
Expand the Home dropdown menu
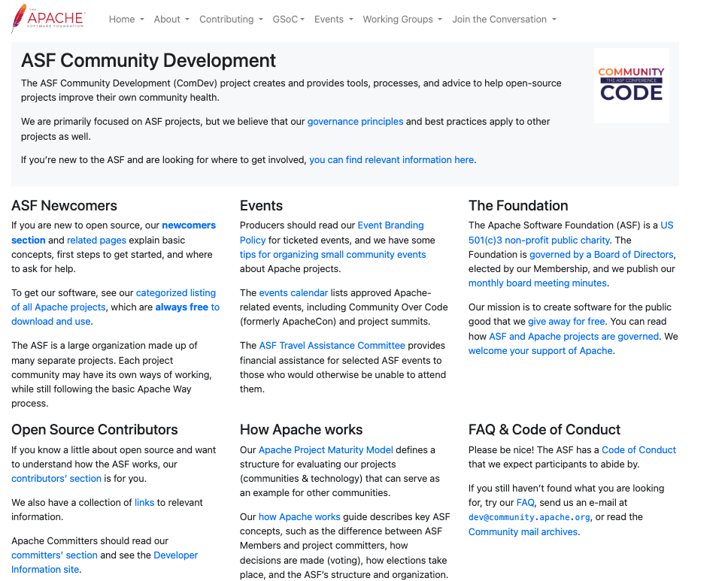(126, 20)
